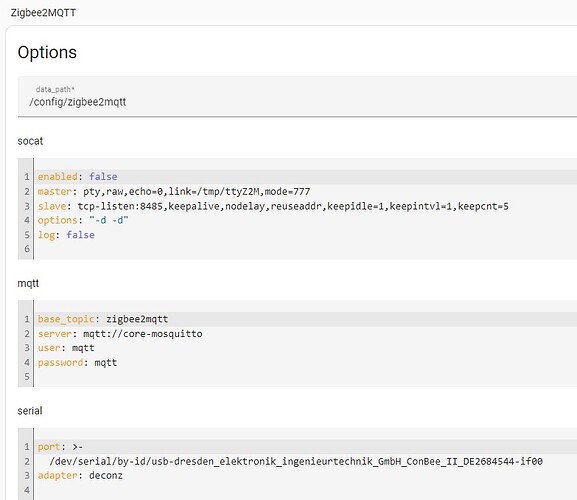Click the Options heading
The height and width of the screenshot is (500, 577).
pyautogui.click(x=47, y=52)
